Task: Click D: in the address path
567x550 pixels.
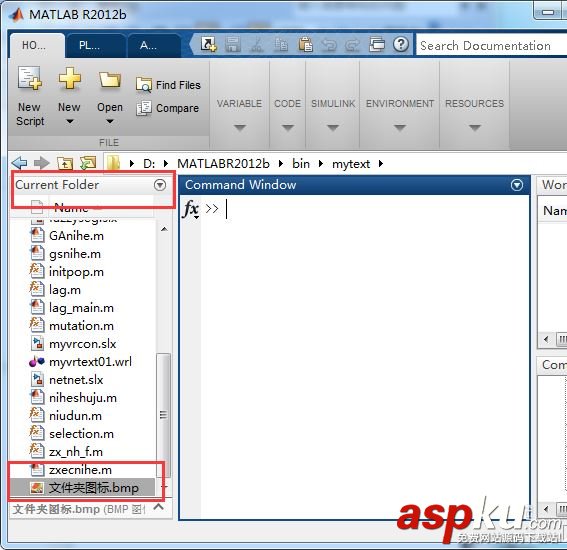Action: coord(149,164)
